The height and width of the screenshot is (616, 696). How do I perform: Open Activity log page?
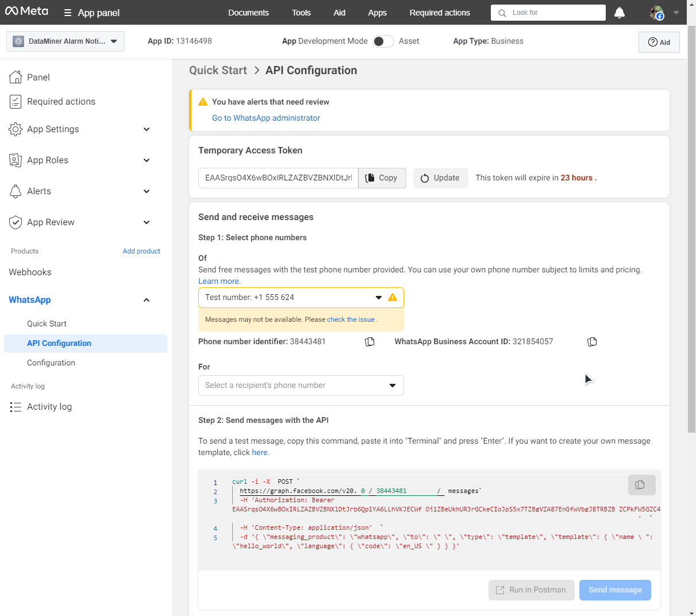tap(49, 407)
